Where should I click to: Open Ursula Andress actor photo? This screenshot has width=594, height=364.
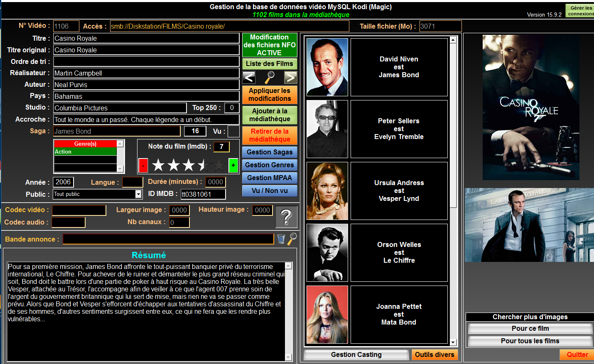(327, 191)
